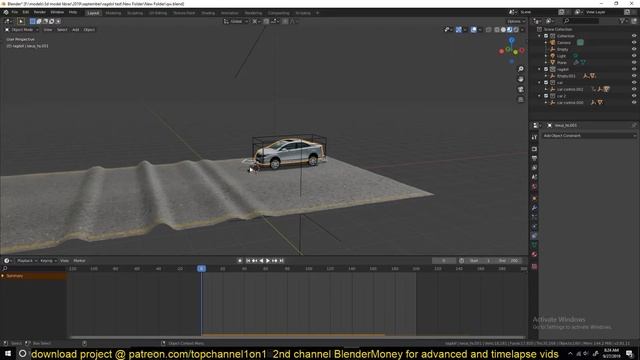640x360 pixels.
Task: Hide the Light object via eye icon
Action: click(x=634, y=56)
